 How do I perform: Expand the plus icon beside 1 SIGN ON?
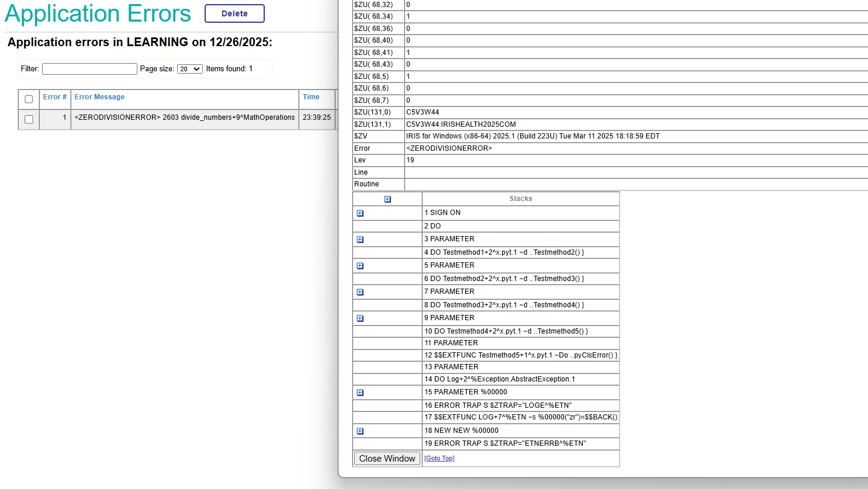pyautogui.click(x=360, y=213)
